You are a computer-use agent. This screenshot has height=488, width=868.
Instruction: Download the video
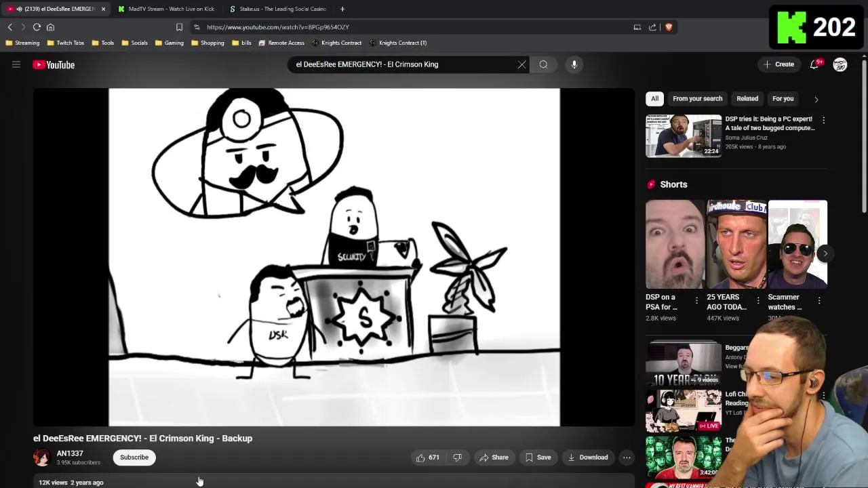588,457
